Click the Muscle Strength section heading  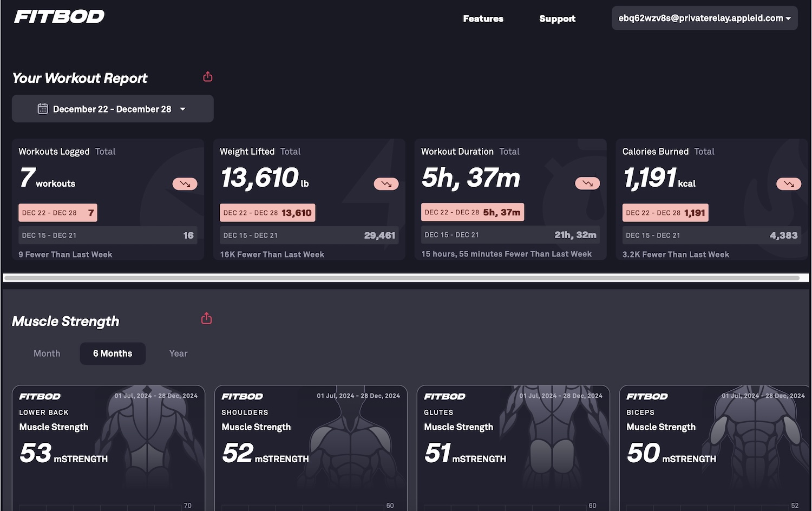click(x=66, y=322)
